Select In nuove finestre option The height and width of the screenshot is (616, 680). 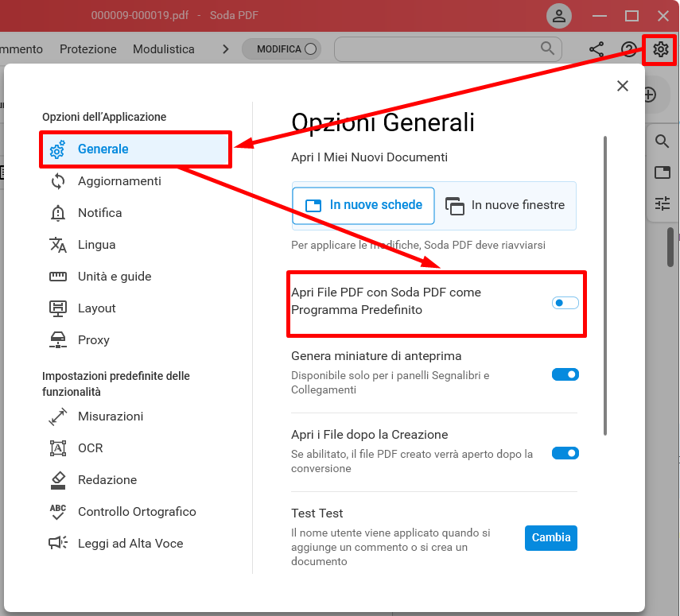click(505, 206)
